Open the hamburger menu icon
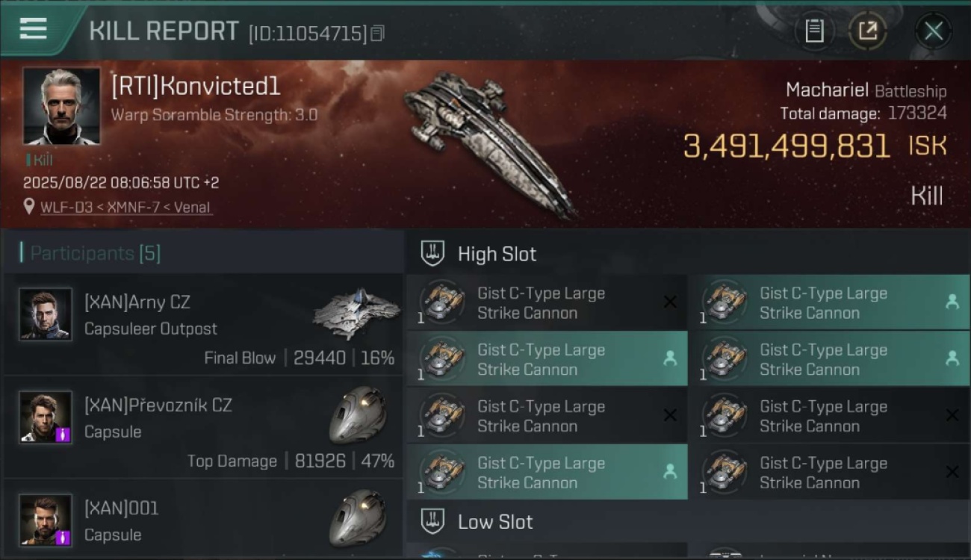This screenshot has width=971, height=560. [x=33, y=28]
